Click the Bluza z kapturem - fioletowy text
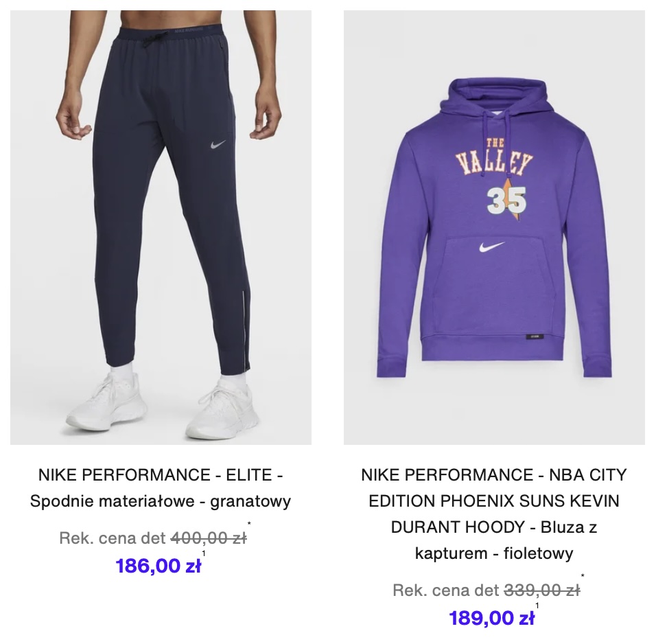The height and width of the screenshot is (644, 656). 494,540
